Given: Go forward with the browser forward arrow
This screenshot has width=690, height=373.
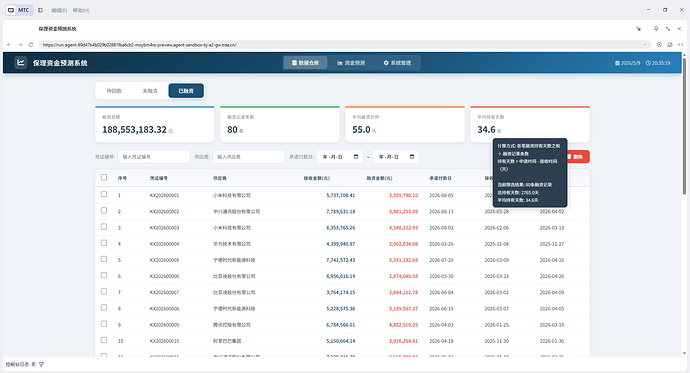Looking at the screenshot, I should tap(20, 44).
